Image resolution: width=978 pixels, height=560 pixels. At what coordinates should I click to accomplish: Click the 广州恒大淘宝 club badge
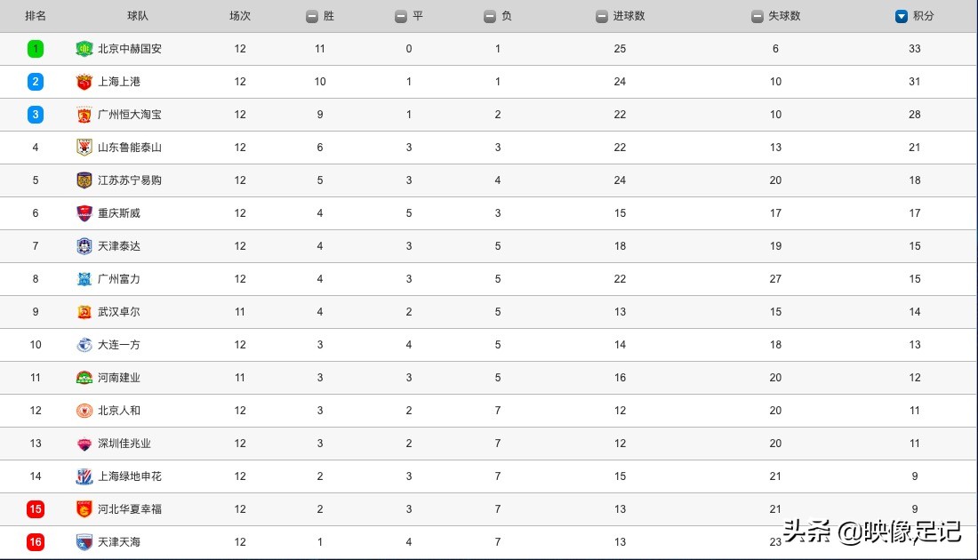click(84, 115)
